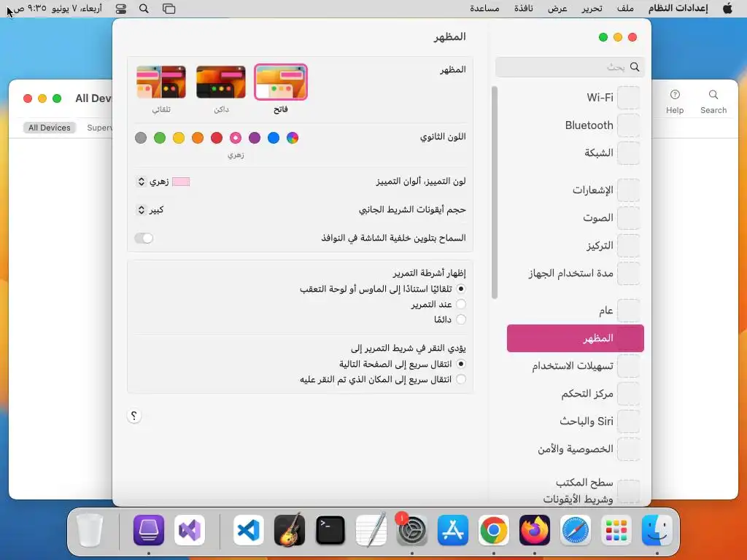
Task: Toggle wallpaper tinting in windows switch
Action: 144,238
